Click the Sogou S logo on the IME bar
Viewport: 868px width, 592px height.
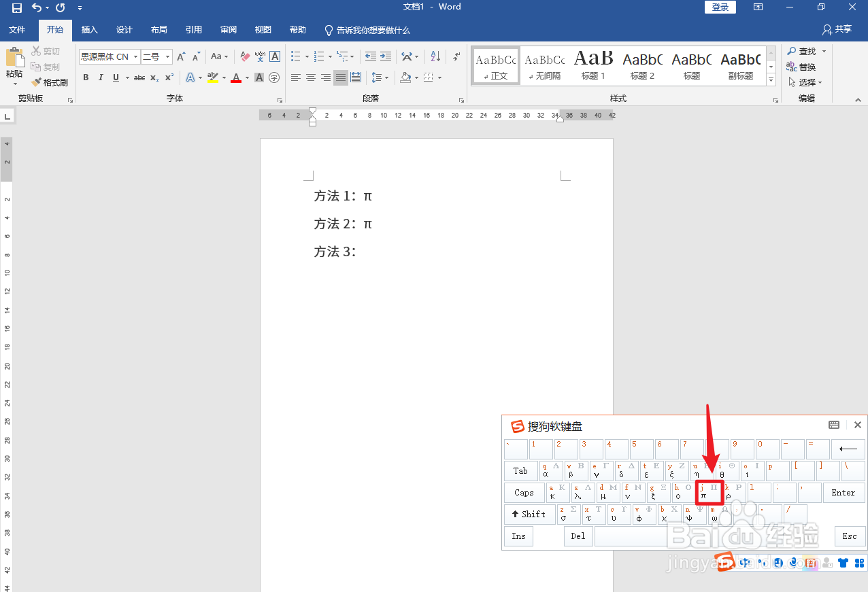[x=724, y=561]
